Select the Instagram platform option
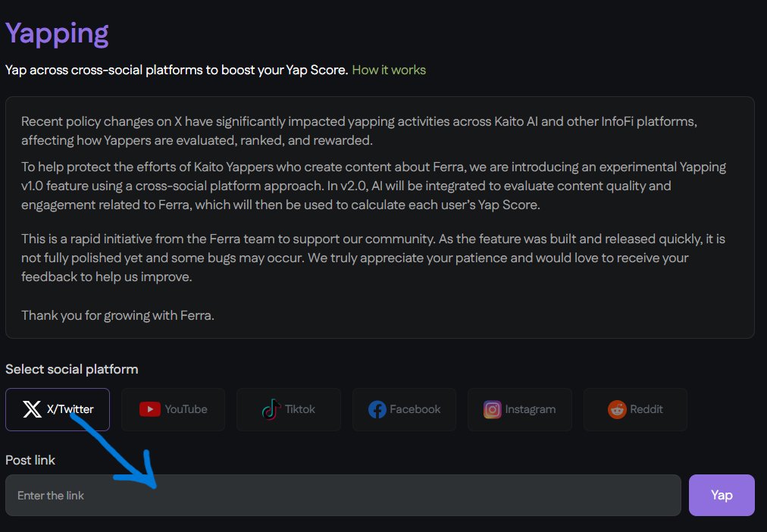Image resolution: width=767 pixels, height=532 pixels. [x=519, y=409]
